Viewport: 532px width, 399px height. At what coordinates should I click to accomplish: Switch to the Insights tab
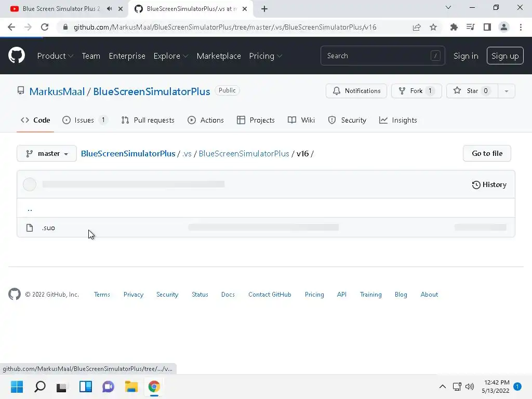pyautogui.click(x=398, y=120)
